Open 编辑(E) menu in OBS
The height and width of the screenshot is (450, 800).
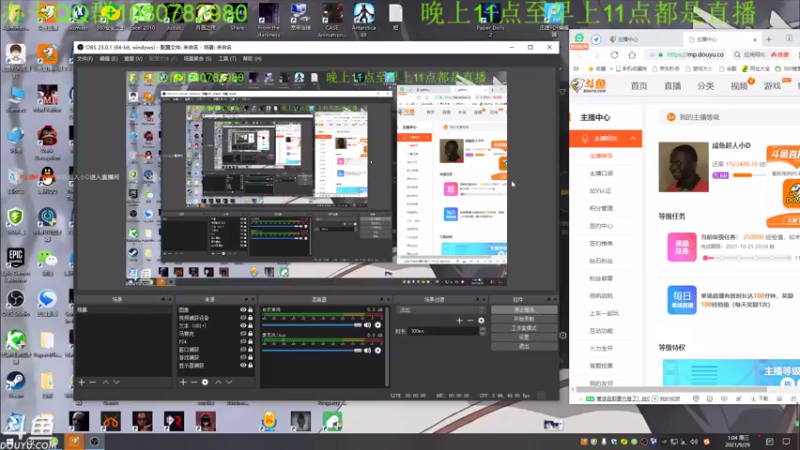tap(108, 59)
